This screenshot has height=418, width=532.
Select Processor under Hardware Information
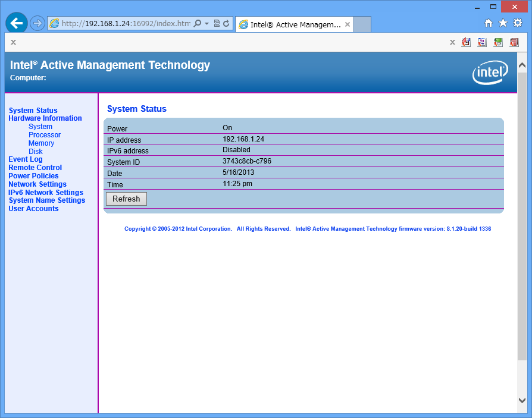(x=45, y=135)
